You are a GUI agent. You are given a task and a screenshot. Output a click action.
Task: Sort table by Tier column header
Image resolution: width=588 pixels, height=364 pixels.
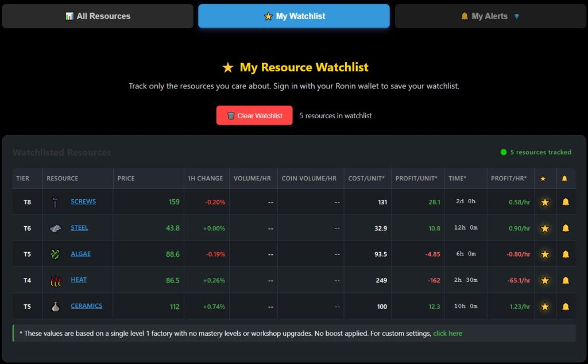point(23,179)
